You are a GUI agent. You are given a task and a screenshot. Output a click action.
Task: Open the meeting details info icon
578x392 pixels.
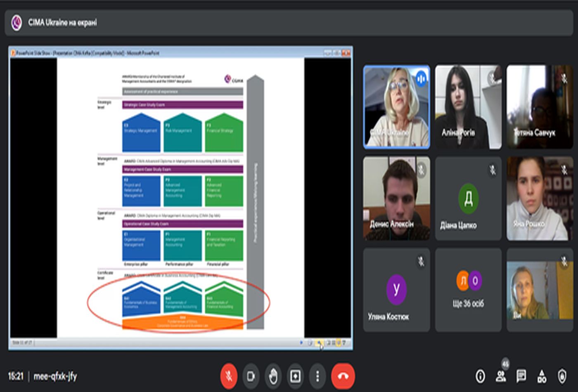click(x=480, y=376)
